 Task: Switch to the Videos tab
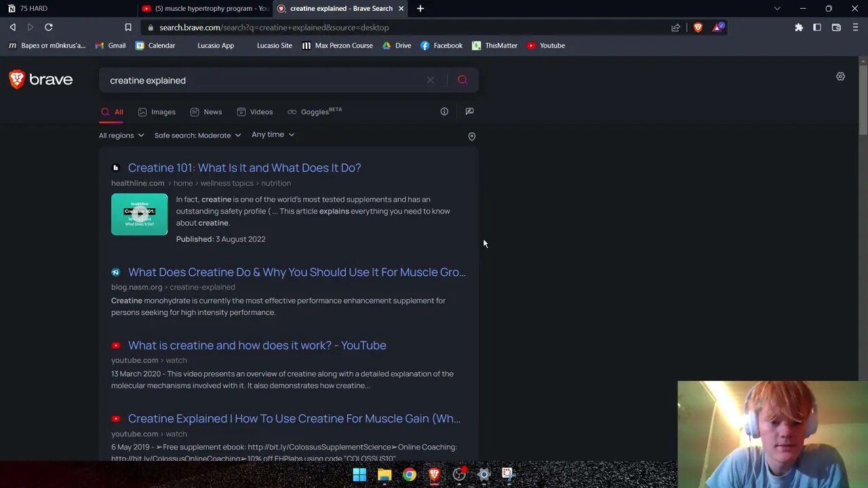[254, 112]
